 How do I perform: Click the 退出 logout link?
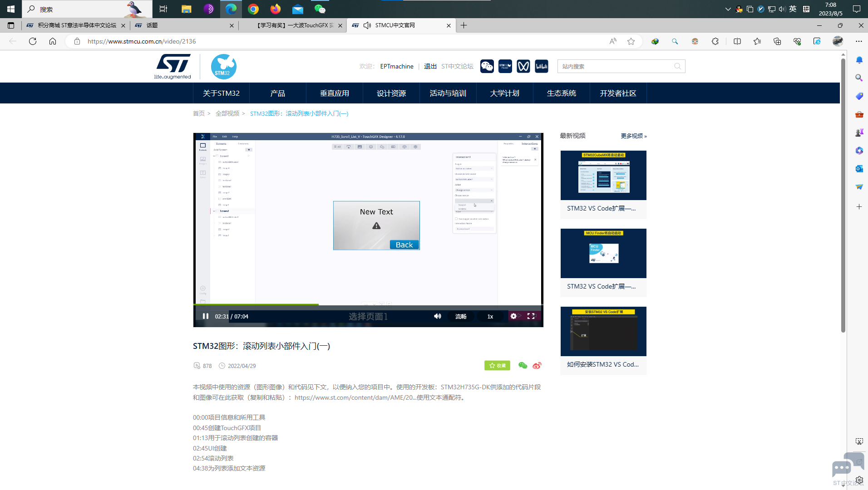430,66
